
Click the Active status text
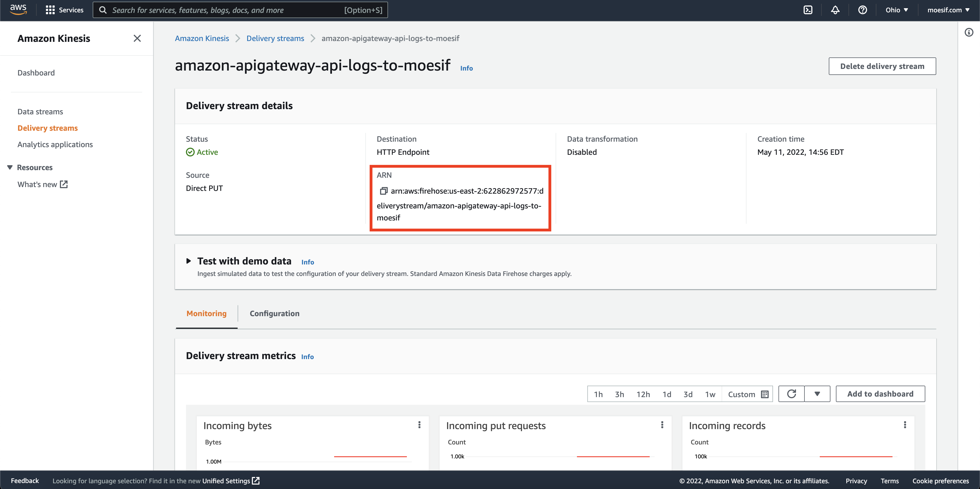[x=207, y=152]
